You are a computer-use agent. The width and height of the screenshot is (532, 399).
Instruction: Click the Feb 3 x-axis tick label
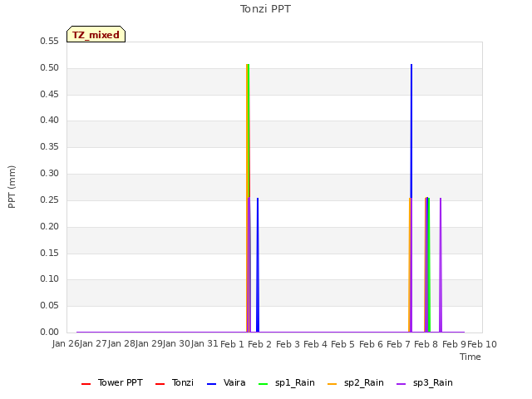[288, 344]
